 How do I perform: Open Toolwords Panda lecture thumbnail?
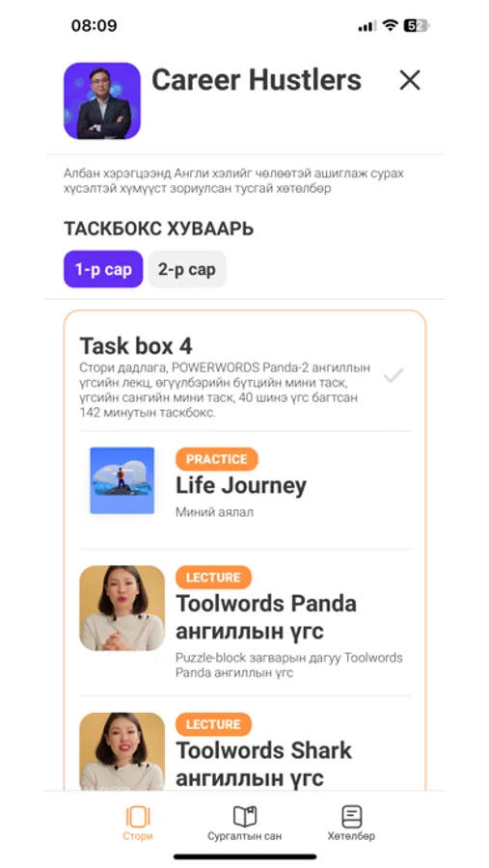point(122,608)
